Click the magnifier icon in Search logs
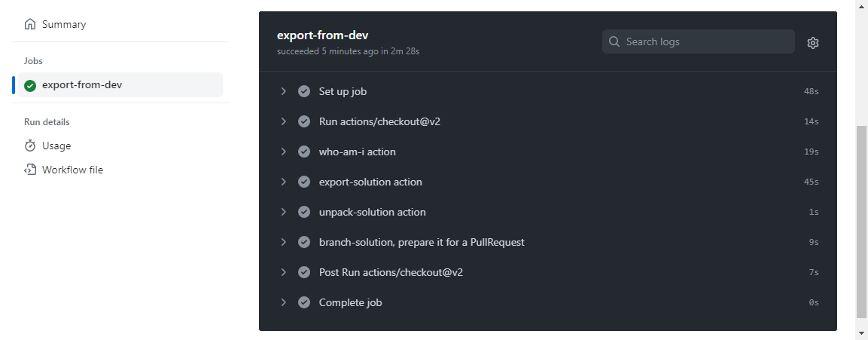Screen dimensions: 868x340 click(x=614, y=41)
